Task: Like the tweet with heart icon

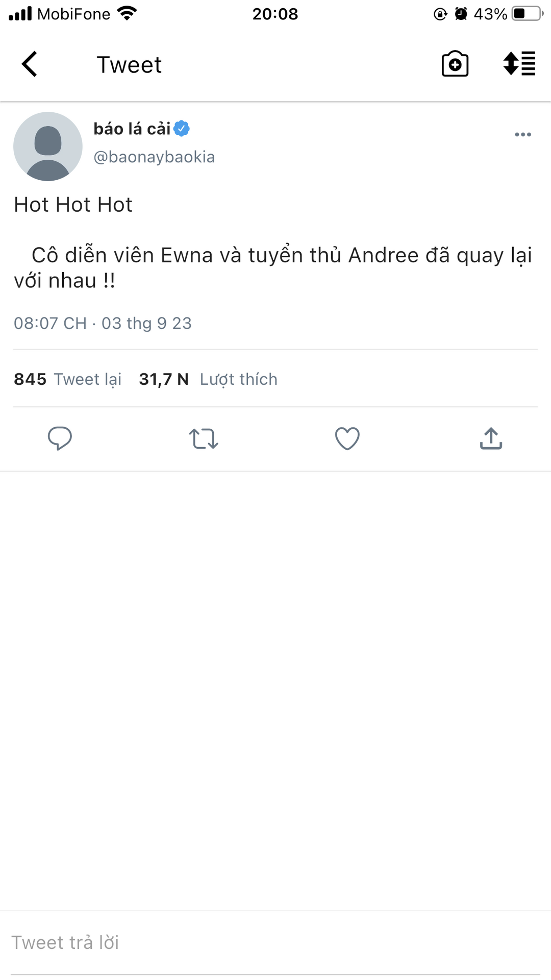Action: (x=347, y=438)
